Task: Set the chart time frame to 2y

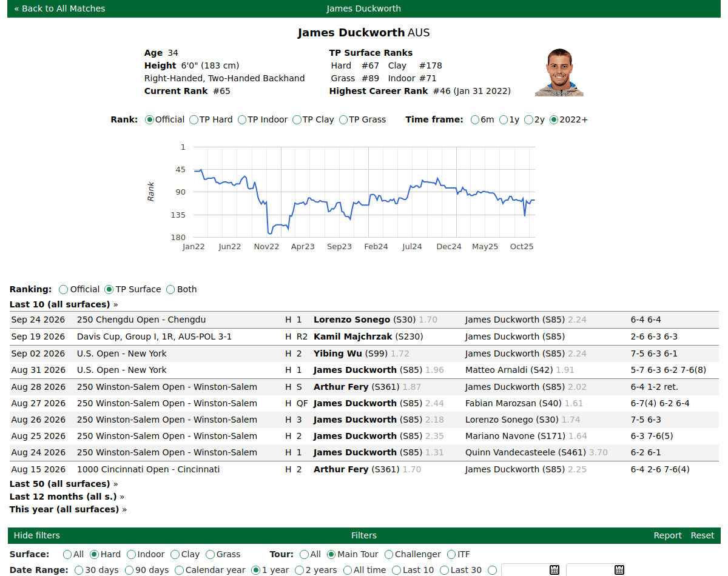Action: [x=529, y=119]
